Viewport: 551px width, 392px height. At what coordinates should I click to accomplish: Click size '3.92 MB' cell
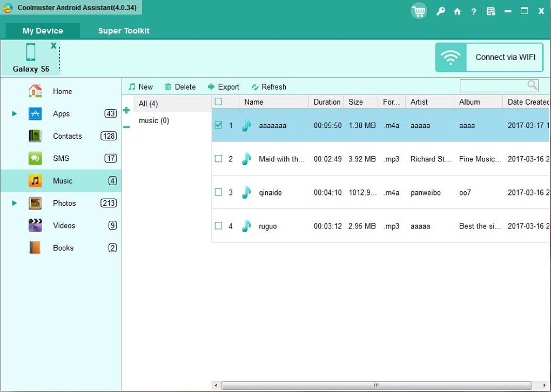362,159
